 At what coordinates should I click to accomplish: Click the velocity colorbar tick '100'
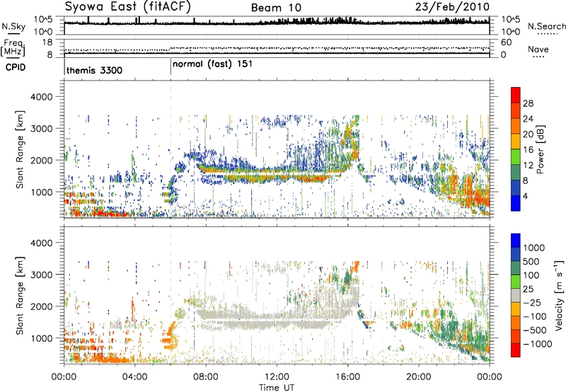coord(531,275)
